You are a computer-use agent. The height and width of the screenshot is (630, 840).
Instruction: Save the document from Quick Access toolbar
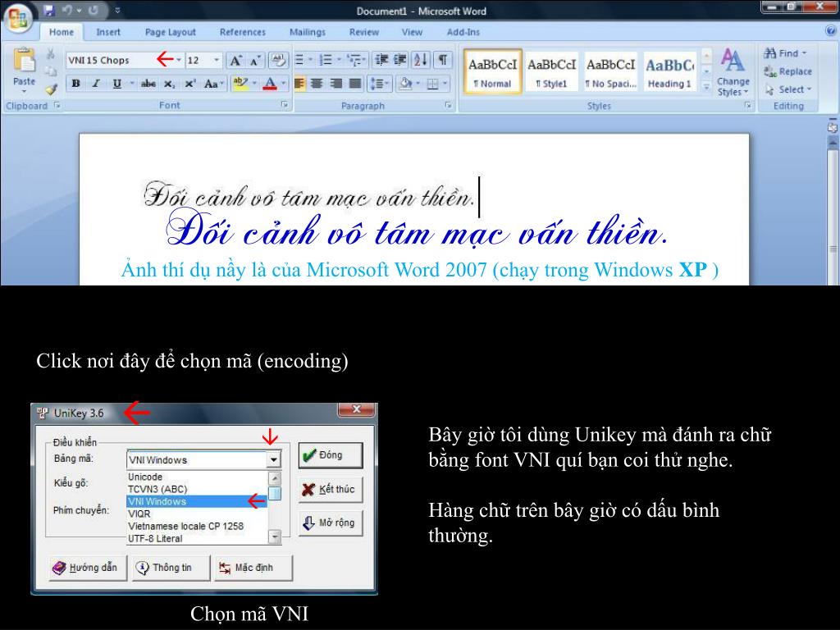click(50, 11)
